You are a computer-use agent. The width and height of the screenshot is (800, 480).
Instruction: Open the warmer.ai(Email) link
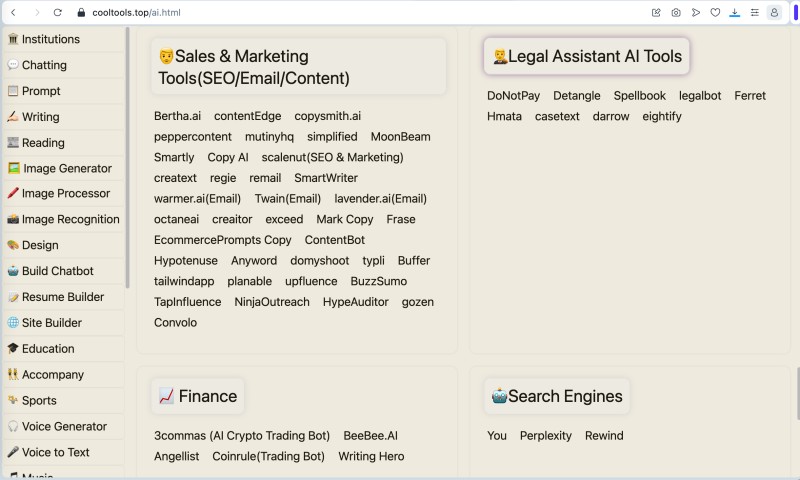click(x=197, y=199)
